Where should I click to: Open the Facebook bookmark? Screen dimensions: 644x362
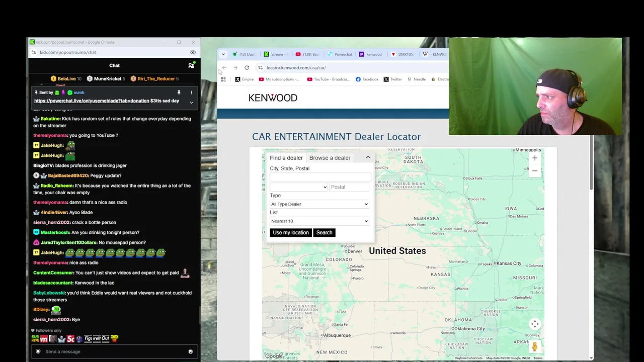367,79
